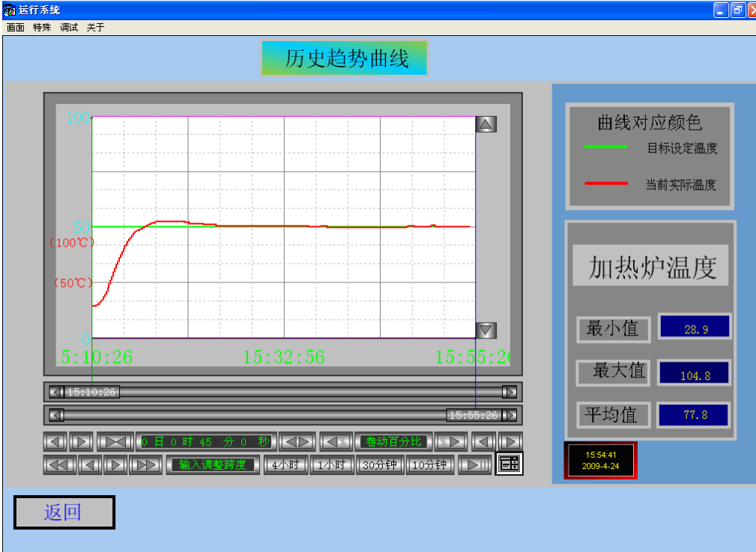Image resolution: width=756 pixels, height=552 pixels.
Task: Click the (50℃) axis label
Action: (73, 282)
